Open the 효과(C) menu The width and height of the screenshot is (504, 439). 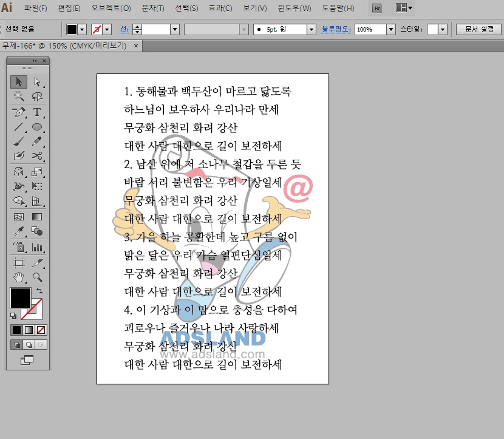(220, 8)
